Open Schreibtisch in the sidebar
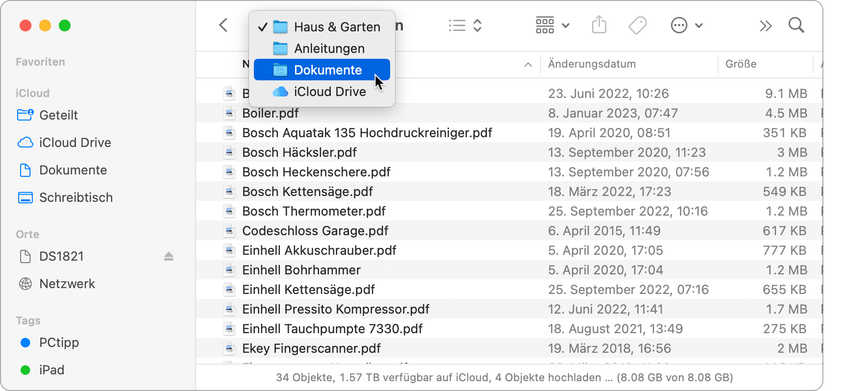Screen dimensions: 868x391 click(x=65, y=197)
